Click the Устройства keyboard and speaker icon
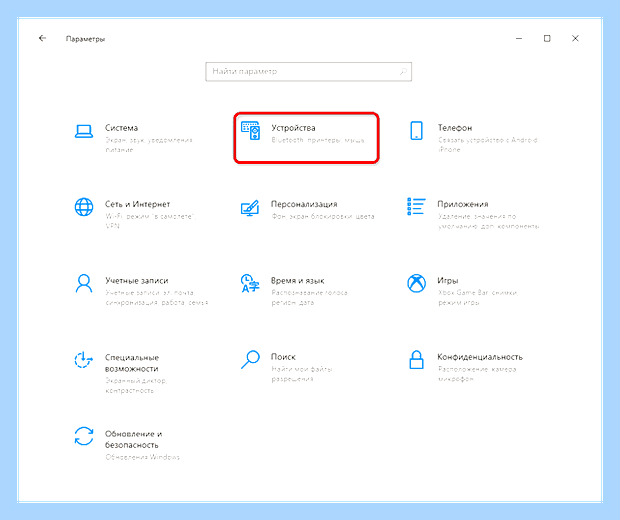 click(251, 131)
